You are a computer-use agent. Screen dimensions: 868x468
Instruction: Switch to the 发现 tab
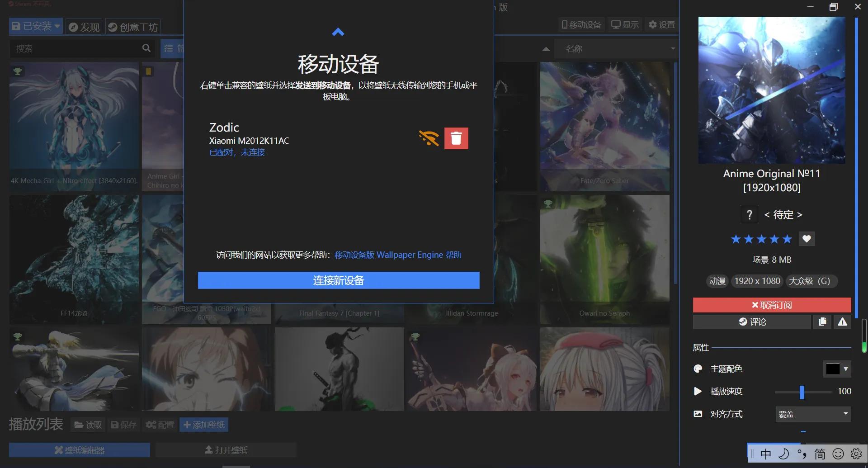click(x=84, y=27)
